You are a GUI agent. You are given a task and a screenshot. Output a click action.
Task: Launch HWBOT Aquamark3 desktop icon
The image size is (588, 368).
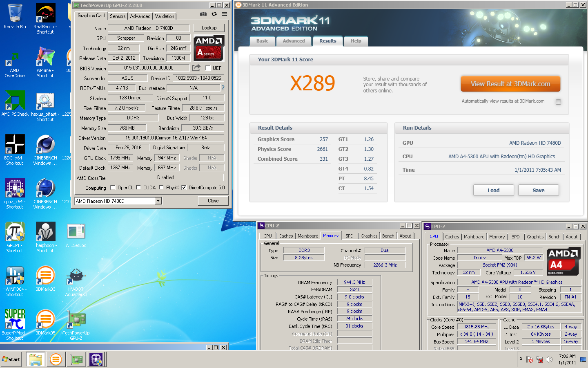point(76,281)
